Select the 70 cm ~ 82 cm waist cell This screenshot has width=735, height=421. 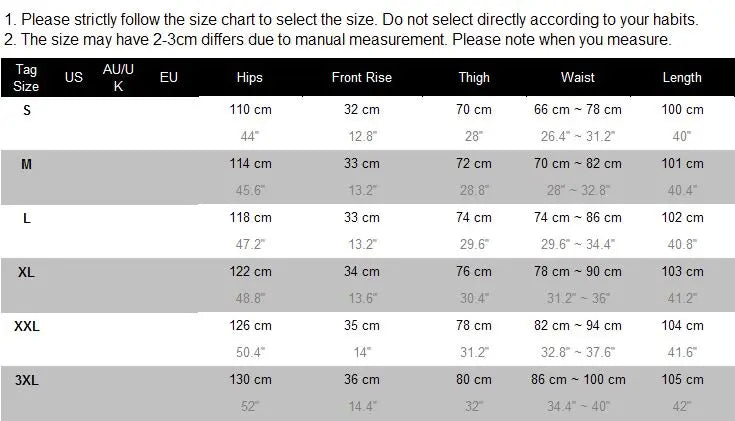578,163
